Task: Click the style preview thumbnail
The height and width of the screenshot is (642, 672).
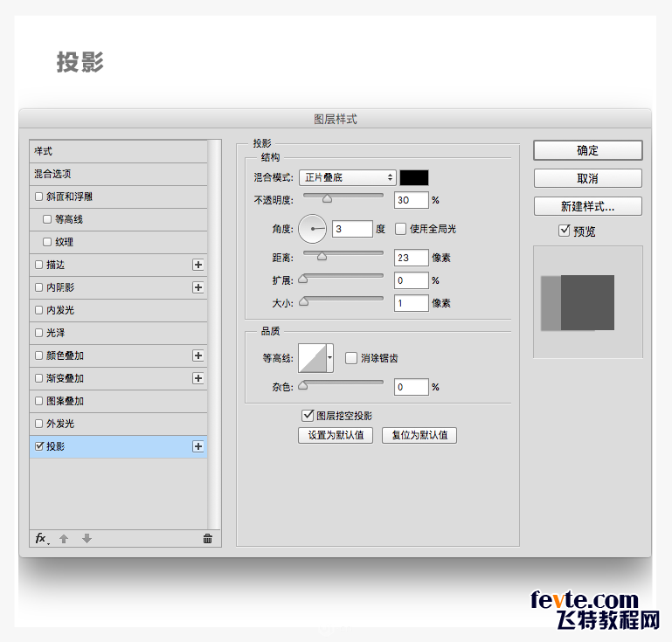Action: pos(587,302)
